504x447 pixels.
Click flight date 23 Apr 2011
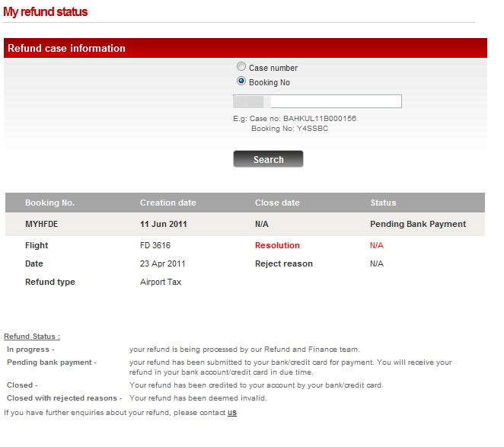pyautogui.click(x=163, y=263)
